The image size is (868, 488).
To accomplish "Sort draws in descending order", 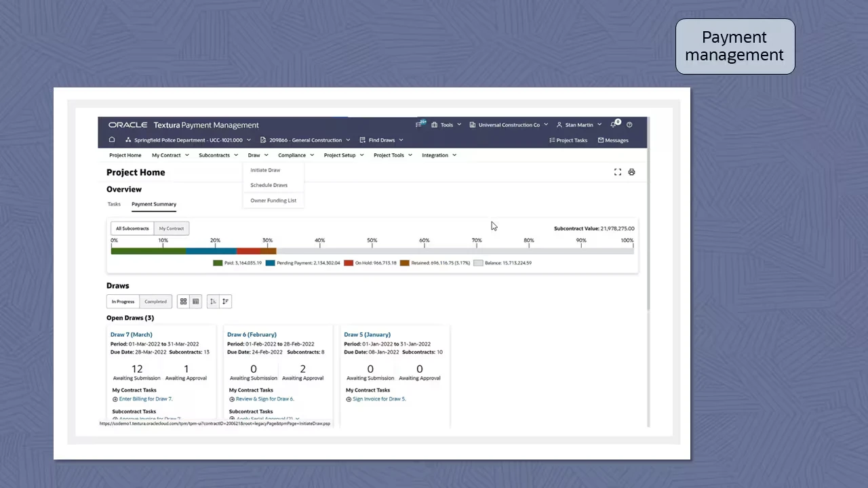I will pyautogui.click(x=225, y=302).
